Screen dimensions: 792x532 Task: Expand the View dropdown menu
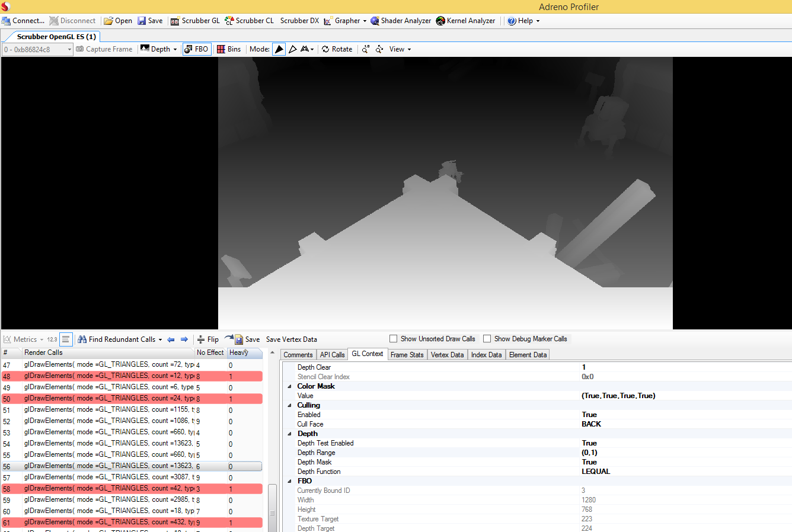click(x=400, y=49)
